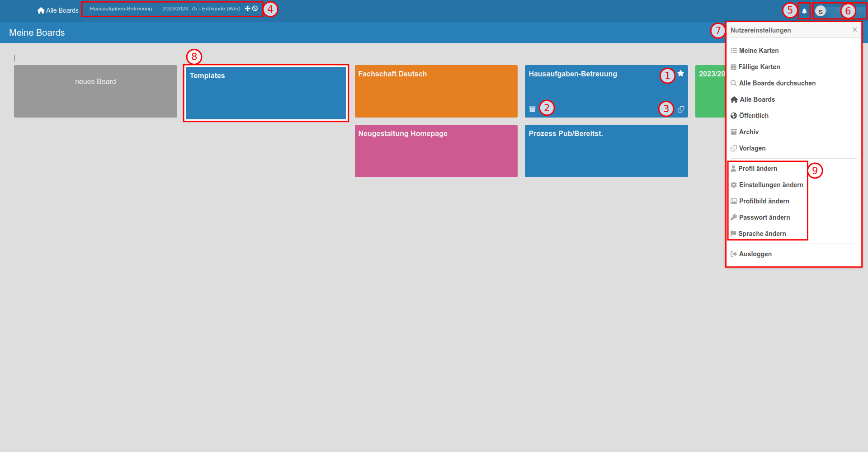The width and height of the screenshot is (868, 452).
Task: Select Fällige Karten in the menu
Action: pos(759,67)
